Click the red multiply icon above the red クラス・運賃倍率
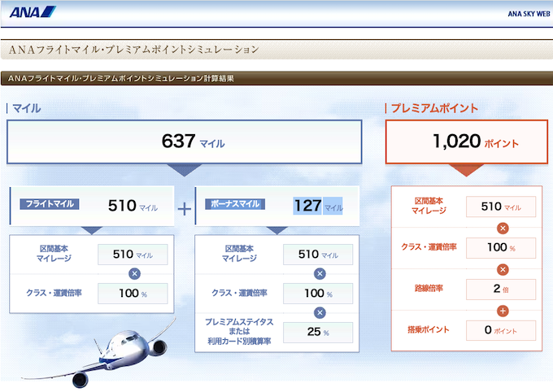553x392 pixels. pyautogui.click(x=503, y=228)
